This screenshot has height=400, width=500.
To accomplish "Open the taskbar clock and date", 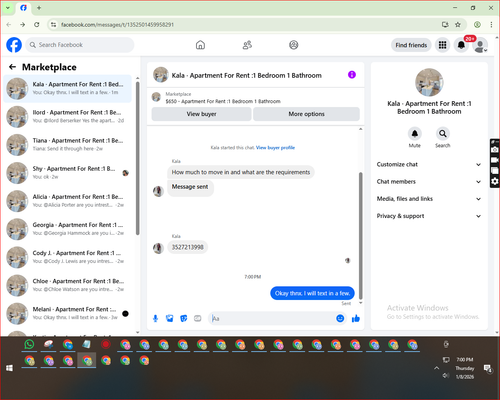I will click(465, 368).
